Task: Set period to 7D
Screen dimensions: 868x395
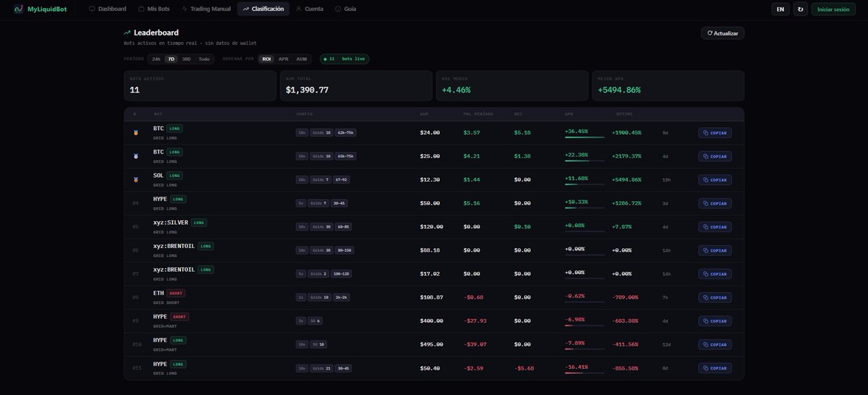Action: click(171, 59)
